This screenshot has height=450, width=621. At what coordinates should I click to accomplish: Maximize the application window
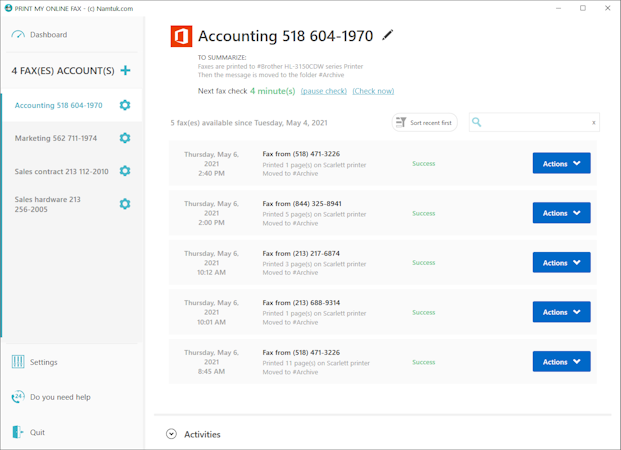tap(583, 8)
